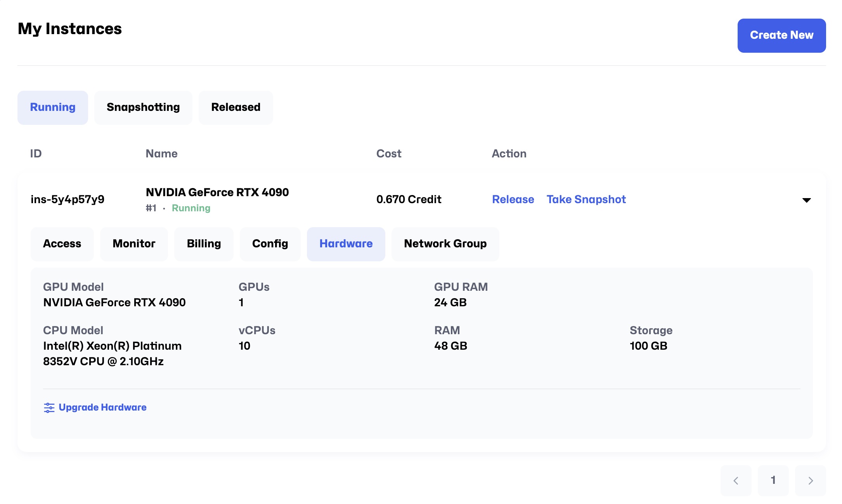
Task: Open the Network Group sub-tab
Action: point(445,244)
